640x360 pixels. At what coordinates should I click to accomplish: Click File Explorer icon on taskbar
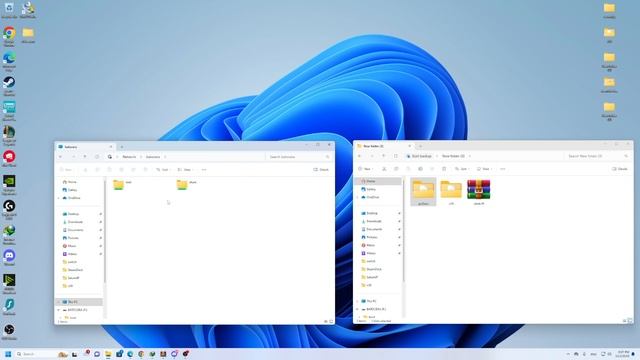pyautogui.click(x=108, y=354)
